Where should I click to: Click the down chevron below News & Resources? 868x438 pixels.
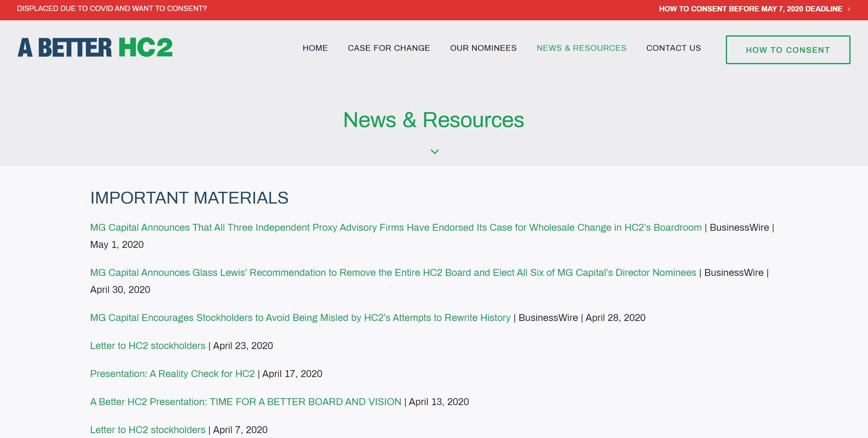click(x=434, y=152)
